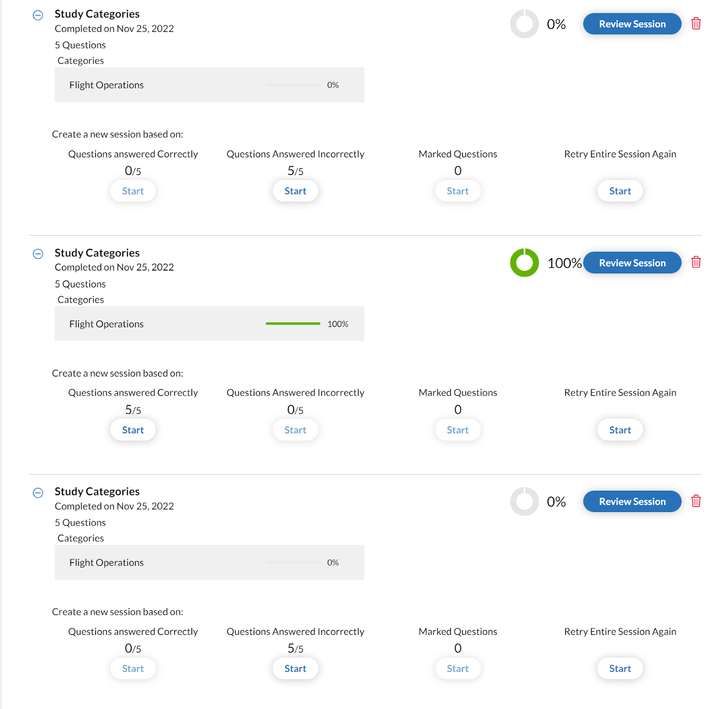Open Review Session for the last session
Screen dimensions: 728x709
click(x=632, y=501)
